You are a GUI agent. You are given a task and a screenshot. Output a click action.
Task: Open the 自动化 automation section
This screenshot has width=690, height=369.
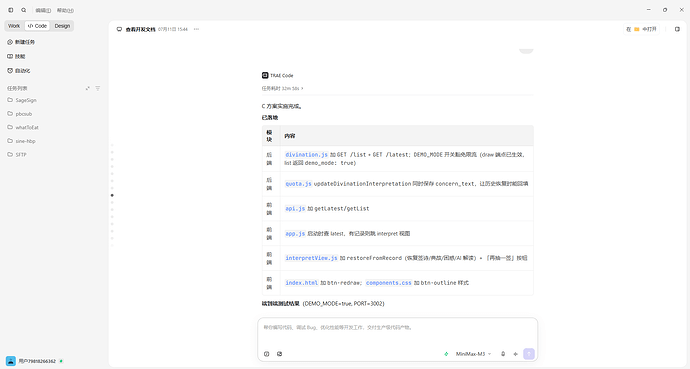pos(19,70)
